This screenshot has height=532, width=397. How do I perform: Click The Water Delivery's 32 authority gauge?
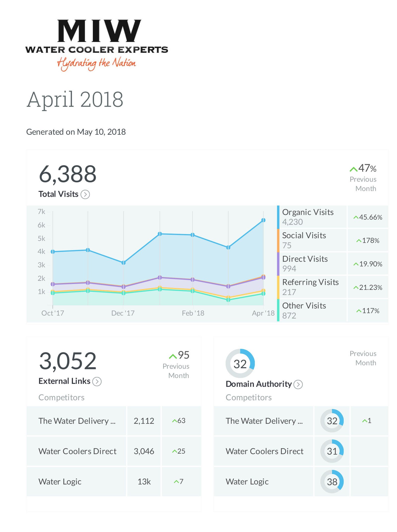point(332,421)
